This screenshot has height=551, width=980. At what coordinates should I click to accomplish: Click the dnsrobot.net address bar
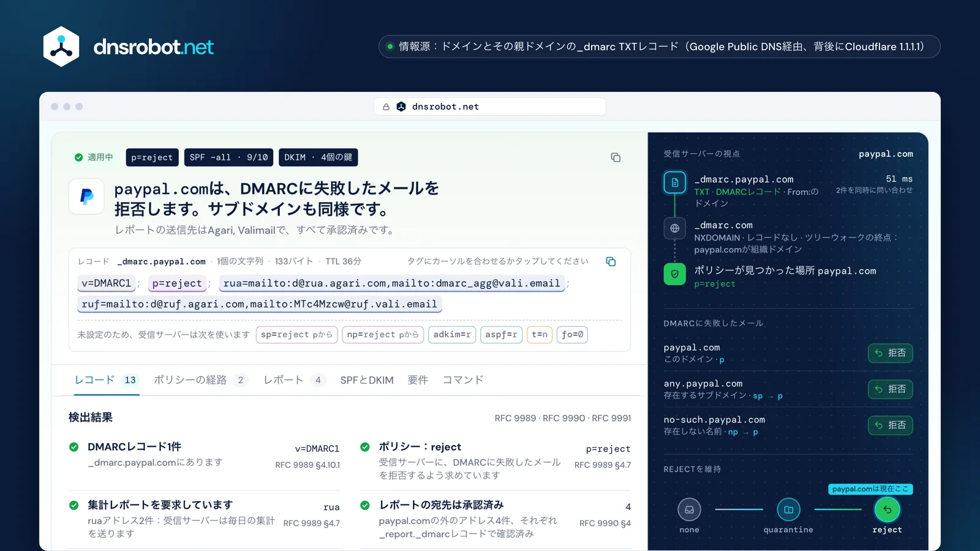click(x=490, y=107)
